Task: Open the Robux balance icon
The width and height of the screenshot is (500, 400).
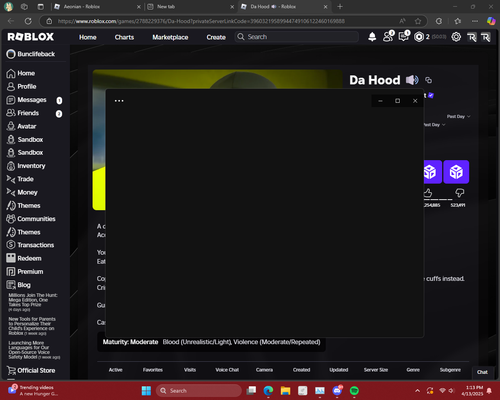Action: (x=419, y=37)
